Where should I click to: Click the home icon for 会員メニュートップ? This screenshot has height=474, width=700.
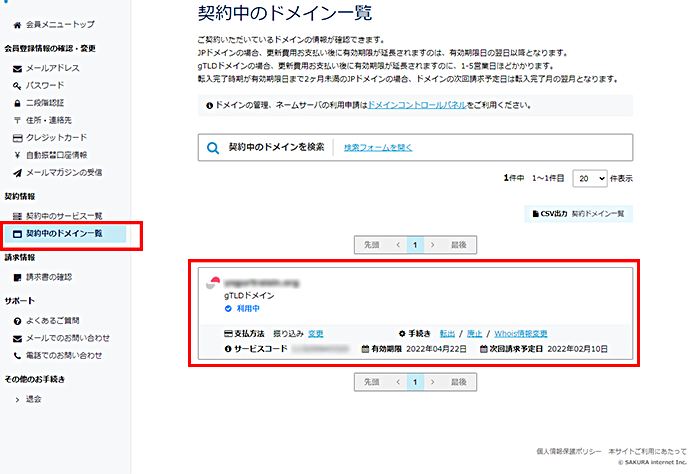pyautogui.click(x=17, y=23)
